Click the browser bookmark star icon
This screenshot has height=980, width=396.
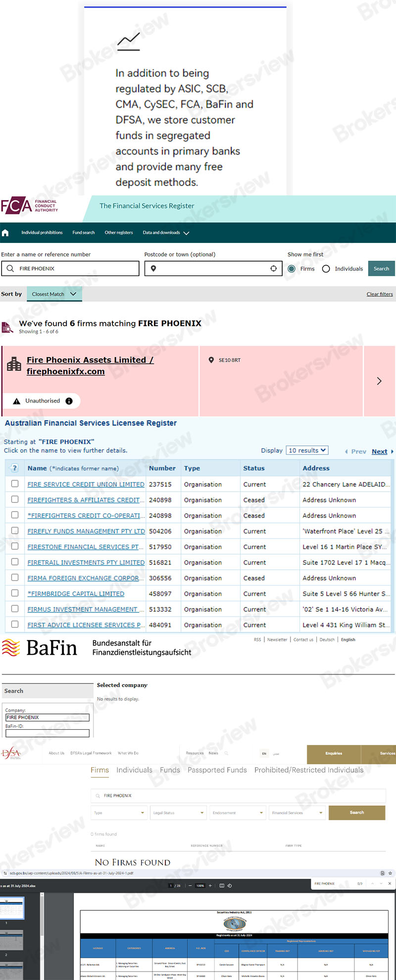tap(390, 873)
